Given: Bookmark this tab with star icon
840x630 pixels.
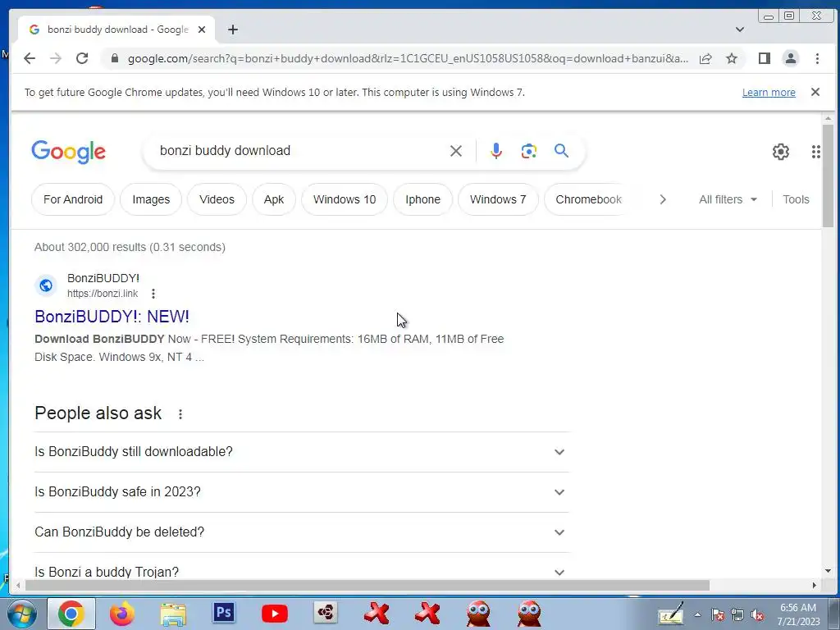Looking at the screenshot, I should point(732,58).
